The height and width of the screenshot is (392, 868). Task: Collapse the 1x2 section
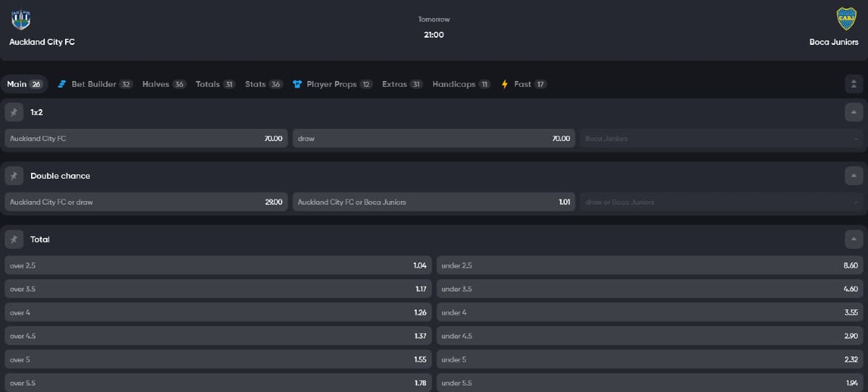[x=854, y=112]
